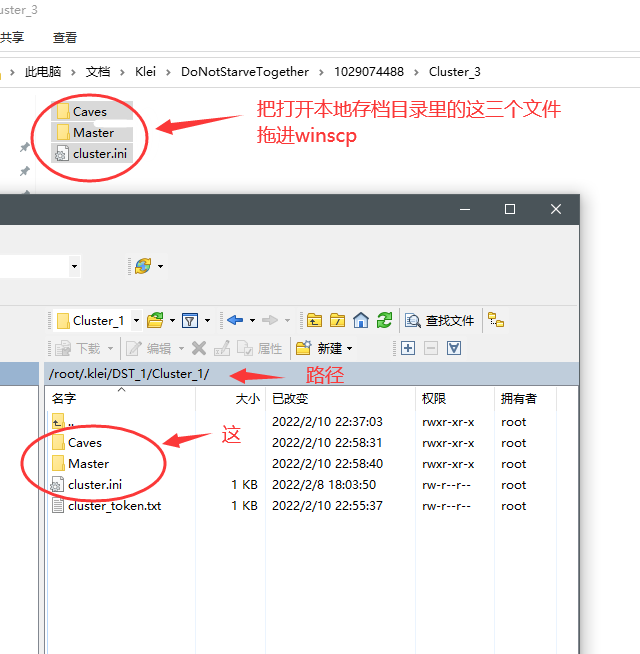Open the open-directory dropdown arrow
This screenshot has width=640, height=654.
click(172, 321)
